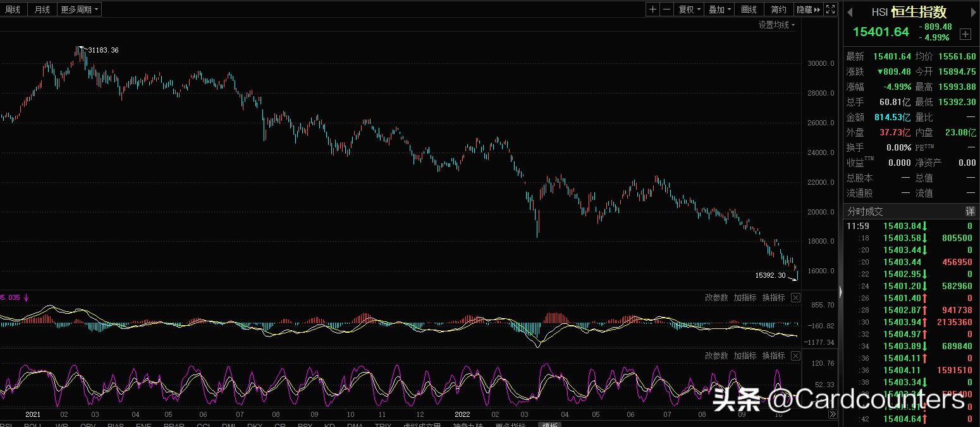Collapse side panel with 隐藏 button
The height and width of the screenshot is (427, 980).
(x=808, y=9)
